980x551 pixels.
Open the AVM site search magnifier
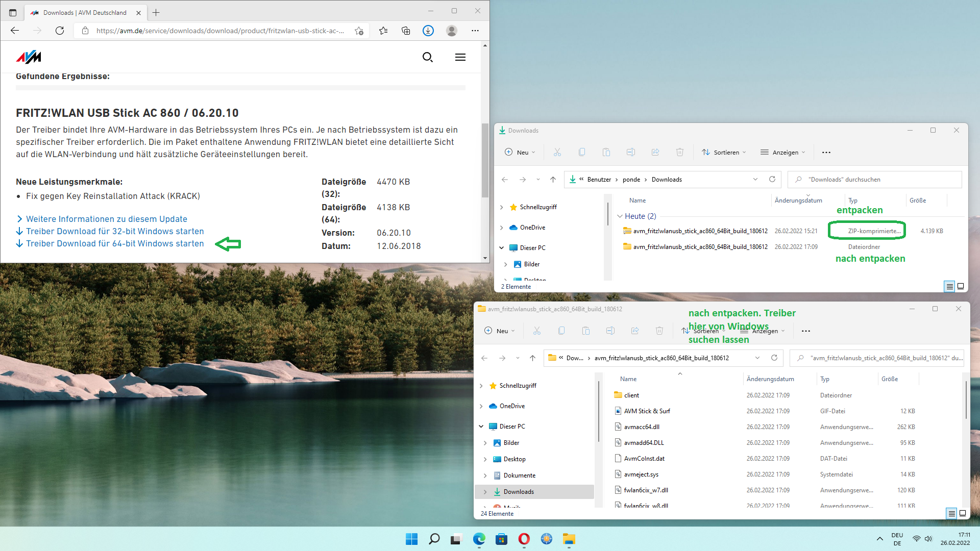428,57
